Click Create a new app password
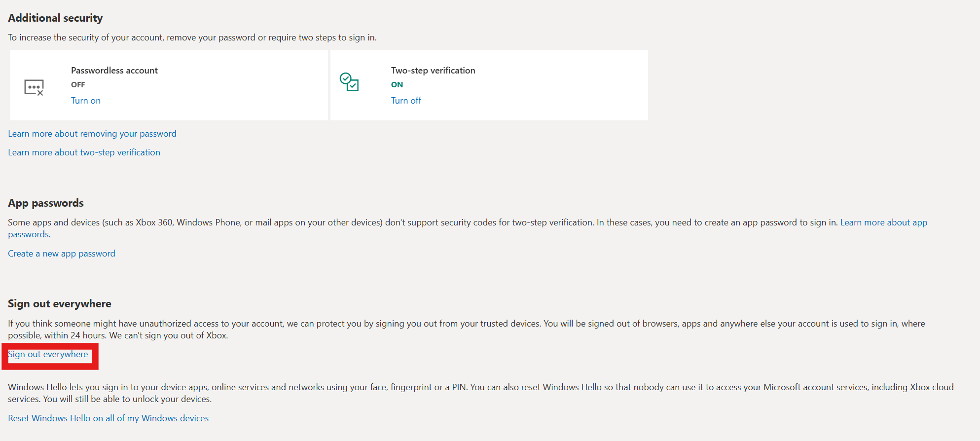This screenshot has height=441, width=980. 62,254
